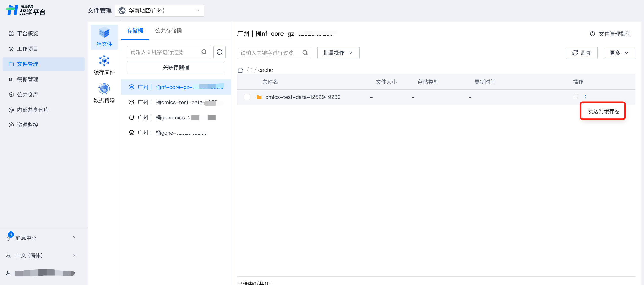The width and height of the screenshot is (644, 285).
Task: Switch to the 公共存储桶 tab
Action: 168,31
